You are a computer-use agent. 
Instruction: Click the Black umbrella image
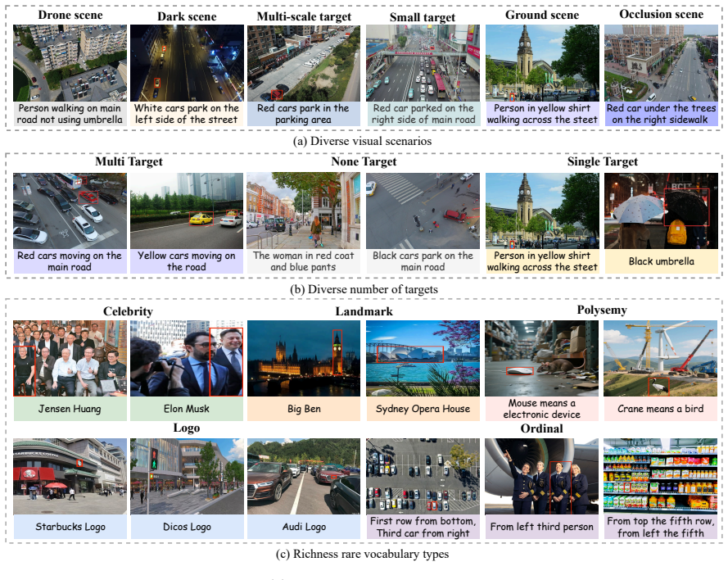pyautogui.click(x=661, y=211)
